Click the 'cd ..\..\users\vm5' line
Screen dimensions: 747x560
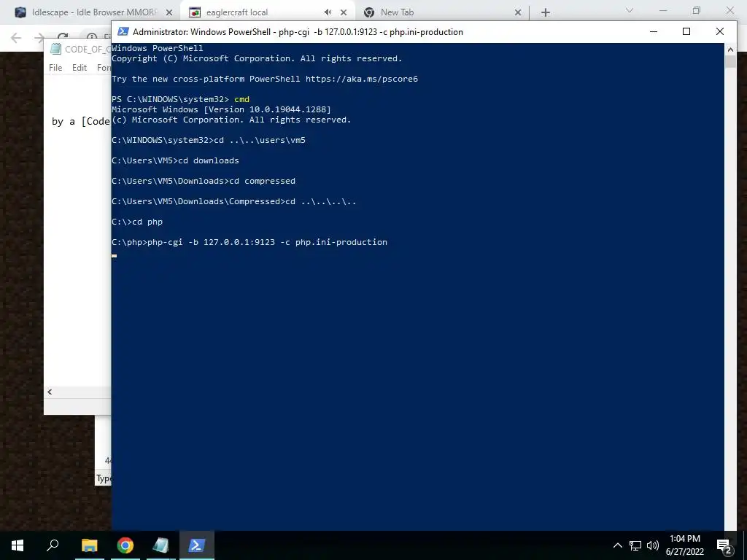tap(209, 140)
